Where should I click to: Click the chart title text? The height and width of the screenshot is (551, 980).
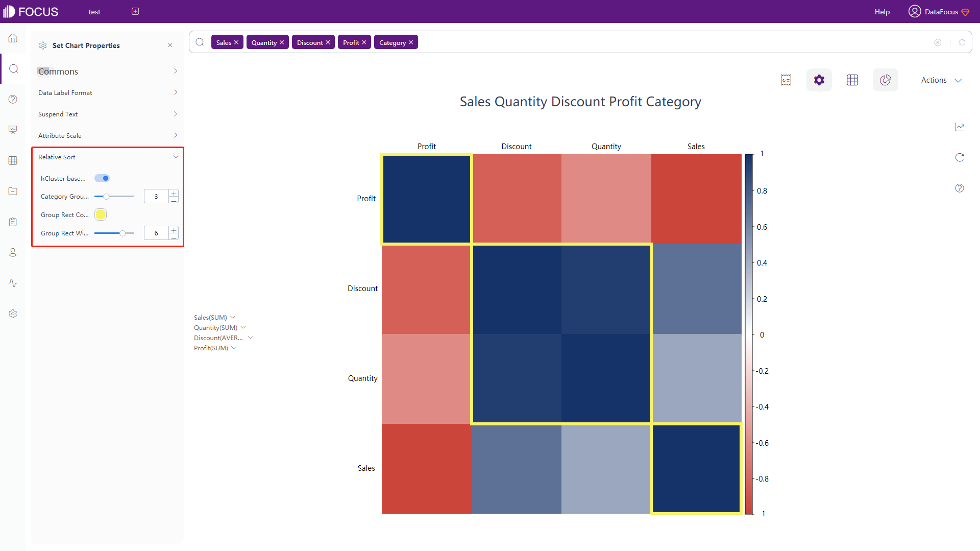click(x=580, y=102)
